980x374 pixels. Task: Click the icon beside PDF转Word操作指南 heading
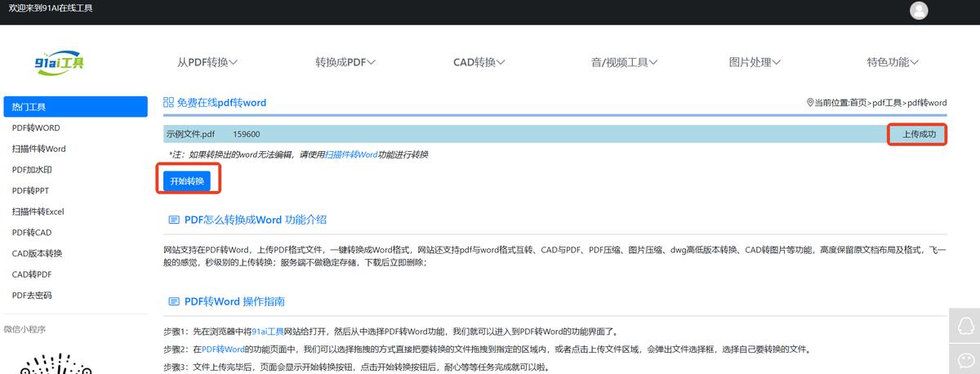(x=173, y=302)
